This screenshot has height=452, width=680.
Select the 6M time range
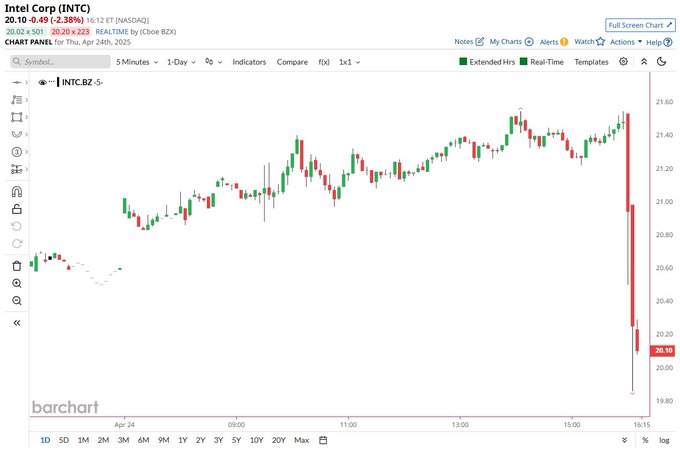144,440
